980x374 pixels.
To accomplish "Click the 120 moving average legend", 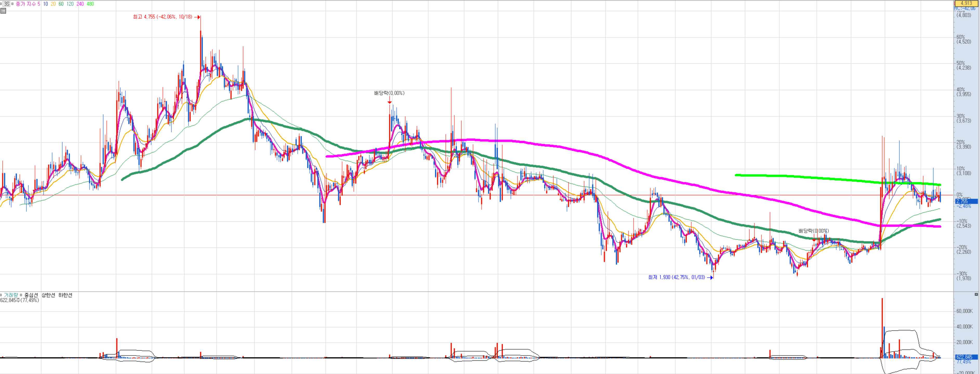I will (x=70, y=4).
